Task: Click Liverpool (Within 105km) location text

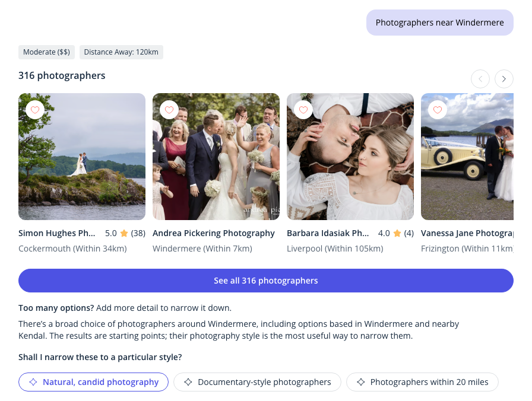Action: pos(335,249)
